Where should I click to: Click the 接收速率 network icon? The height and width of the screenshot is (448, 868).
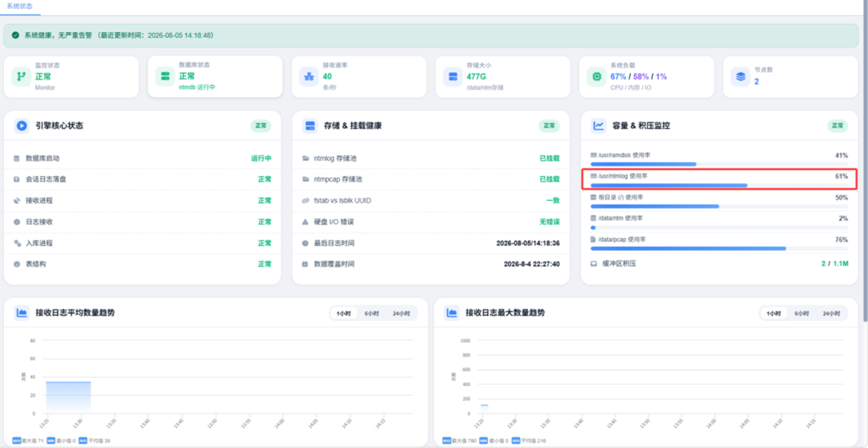click(309, 76)
